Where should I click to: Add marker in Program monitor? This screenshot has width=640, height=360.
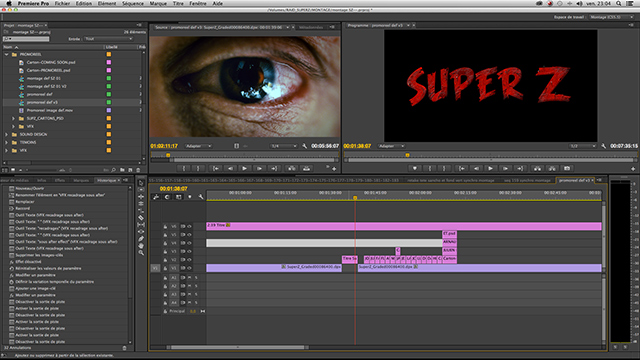pyautogui.click(x=415, y=168)
